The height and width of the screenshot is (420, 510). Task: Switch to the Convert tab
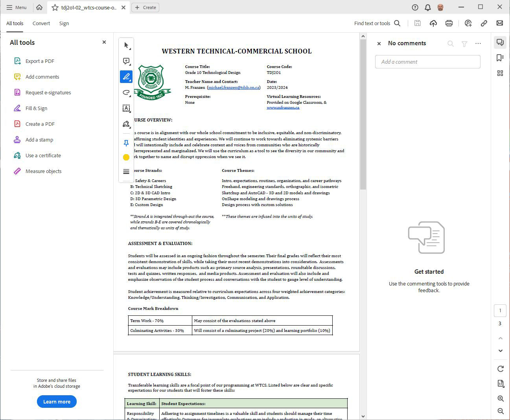[41, 24]
